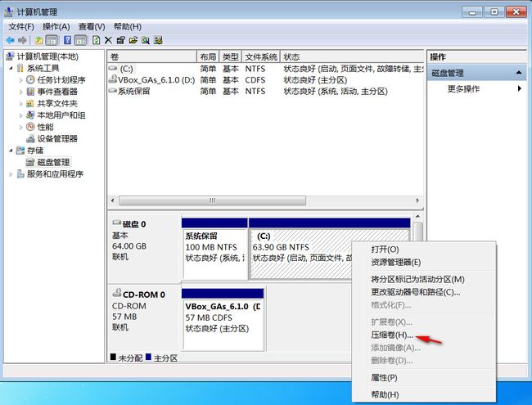This screenshot has height=405, width=532.
Task: Select the VBox_GAs_6.1.0 57 MB CDFS block
Action: [x=223, y=320]
